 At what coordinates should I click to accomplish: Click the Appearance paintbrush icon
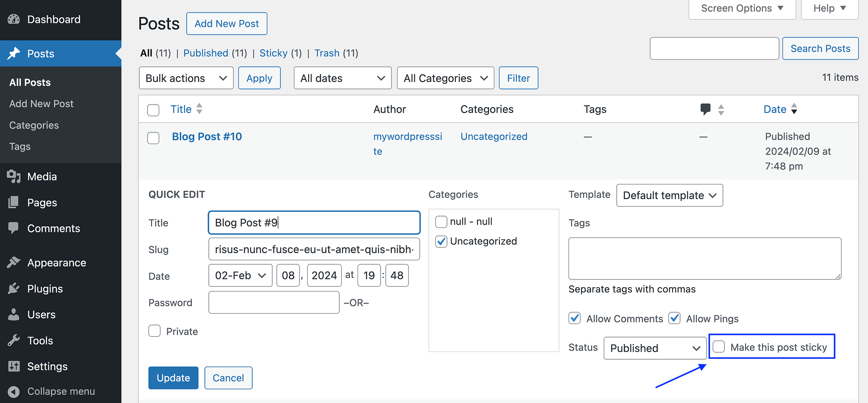click(x=14, y=262)
